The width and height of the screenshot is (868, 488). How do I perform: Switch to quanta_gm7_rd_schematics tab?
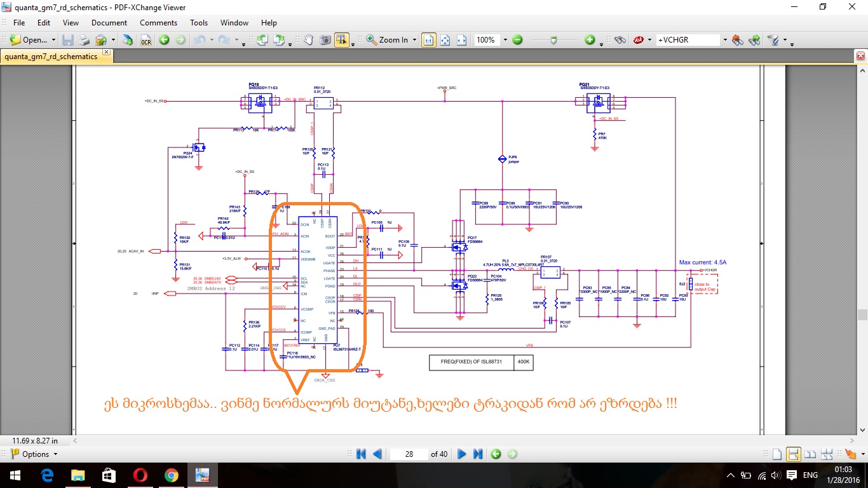51,56
